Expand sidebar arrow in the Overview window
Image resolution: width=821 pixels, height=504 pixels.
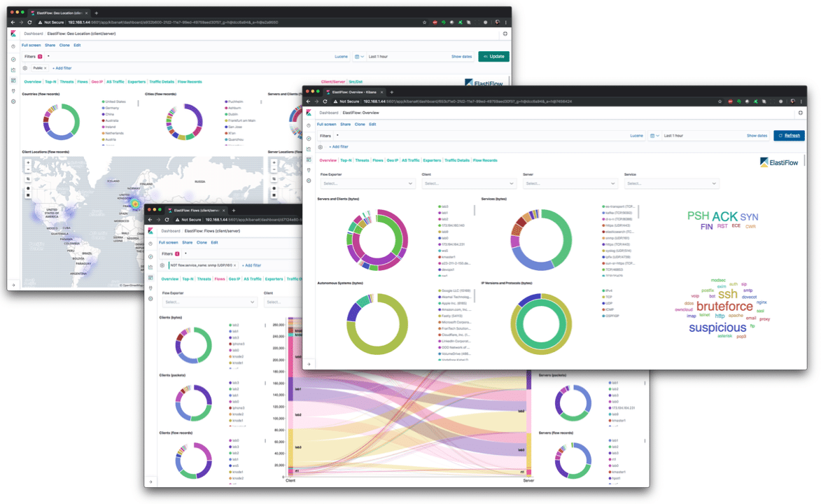[x=309, y=364]
